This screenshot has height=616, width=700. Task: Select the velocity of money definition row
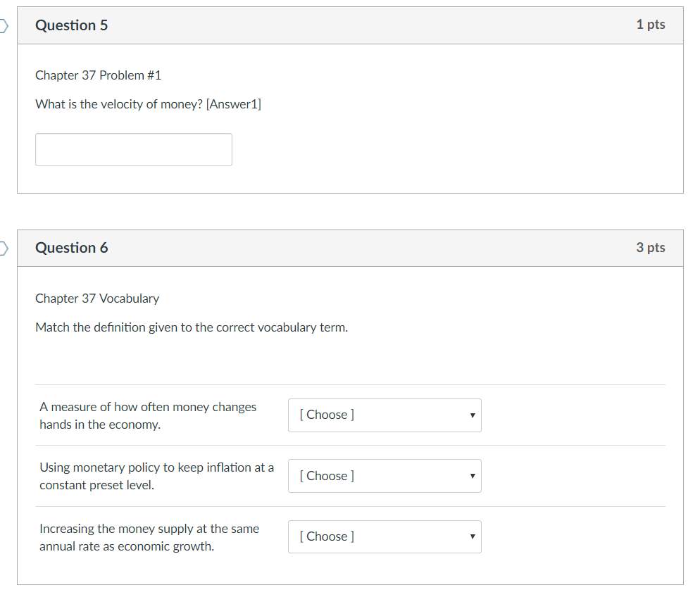pyautogui.click(x=148, y=415)
